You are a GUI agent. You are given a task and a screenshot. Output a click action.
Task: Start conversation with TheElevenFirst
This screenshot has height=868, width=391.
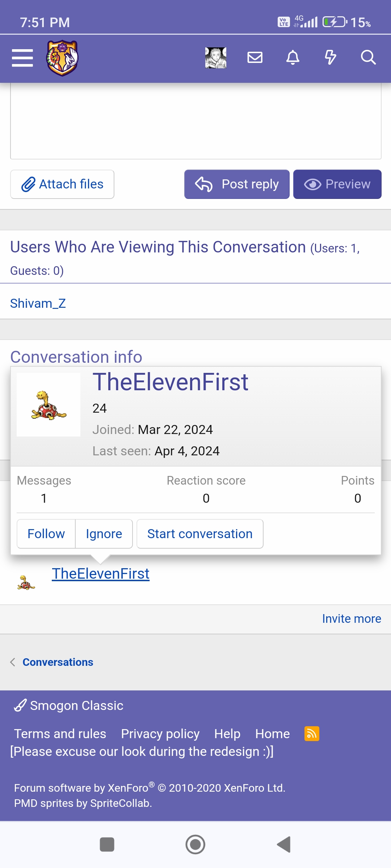coord(200,534)
